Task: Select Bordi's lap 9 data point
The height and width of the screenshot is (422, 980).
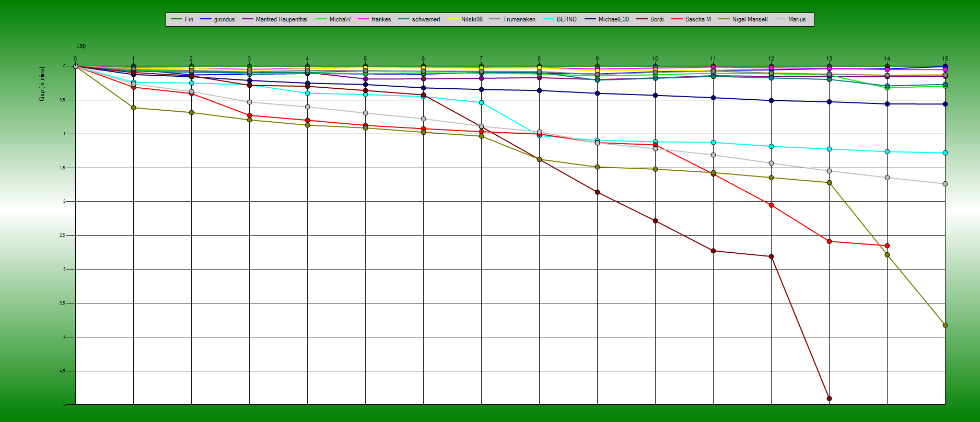Action: (x=597, y=192)
